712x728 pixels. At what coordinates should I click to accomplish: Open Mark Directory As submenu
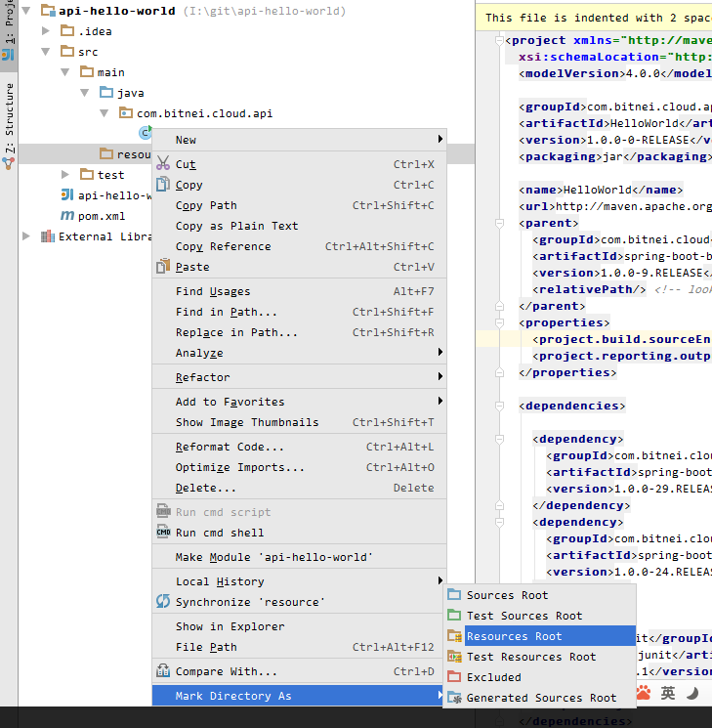click(x=300, y=696)
